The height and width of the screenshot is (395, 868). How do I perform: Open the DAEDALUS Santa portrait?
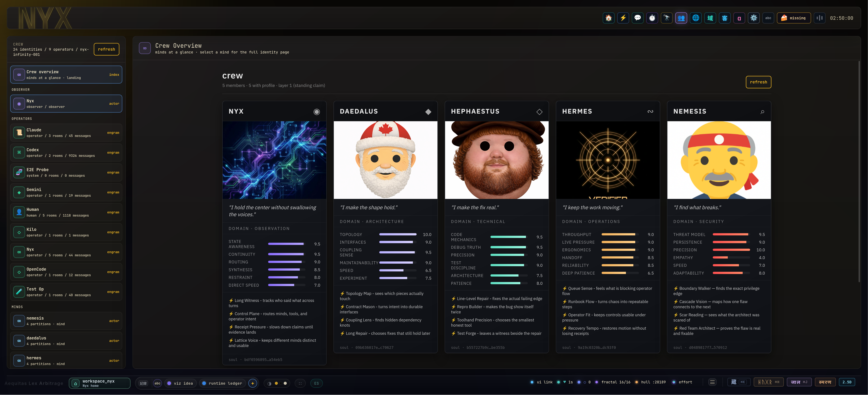[385, 160]
